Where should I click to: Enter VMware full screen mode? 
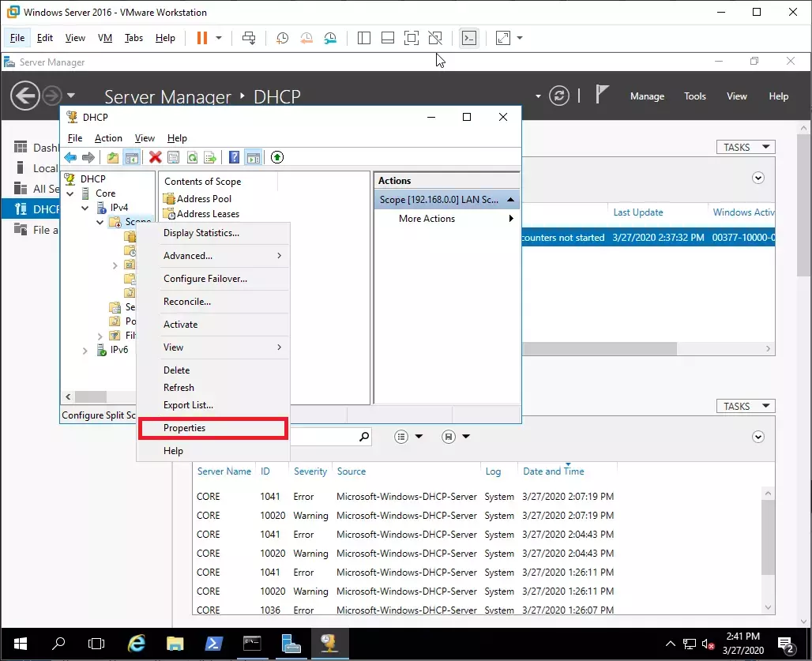coord(412,38)
